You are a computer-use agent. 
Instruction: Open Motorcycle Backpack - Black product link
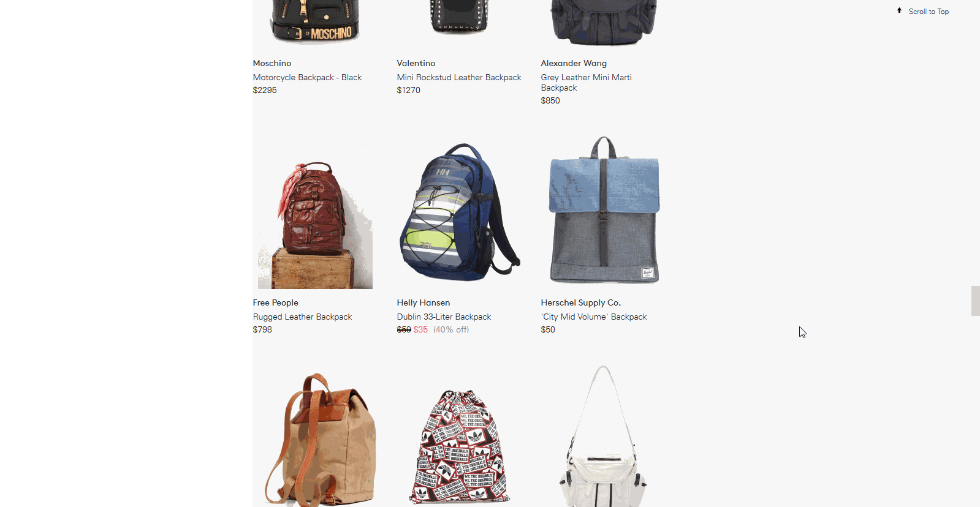pos(307,77)
